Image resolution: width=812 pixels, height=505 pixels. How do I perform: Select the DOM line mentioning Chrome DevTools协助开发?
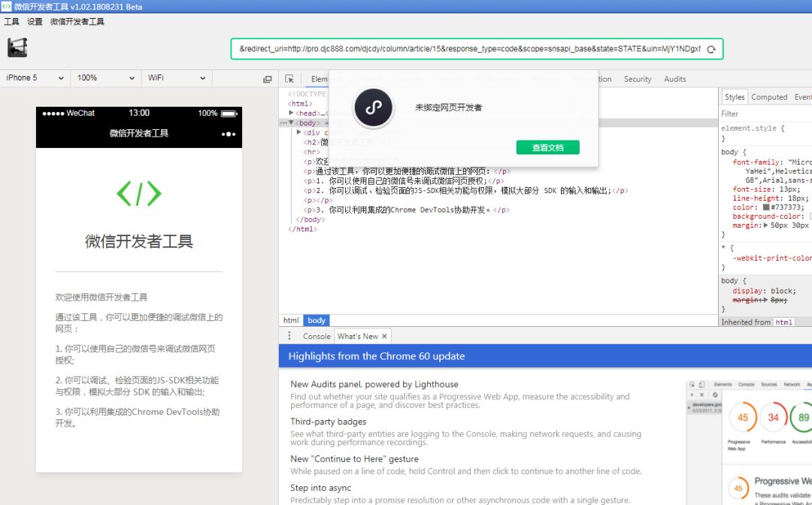[x=407, y=210]
